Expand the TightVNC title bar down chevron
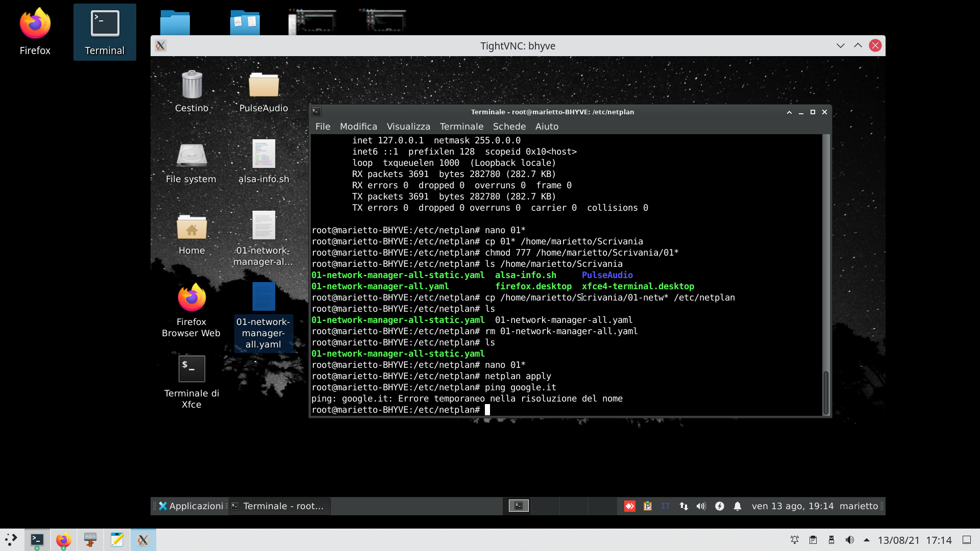This screenshot has height=551, width=980. (x=841, y=45)
